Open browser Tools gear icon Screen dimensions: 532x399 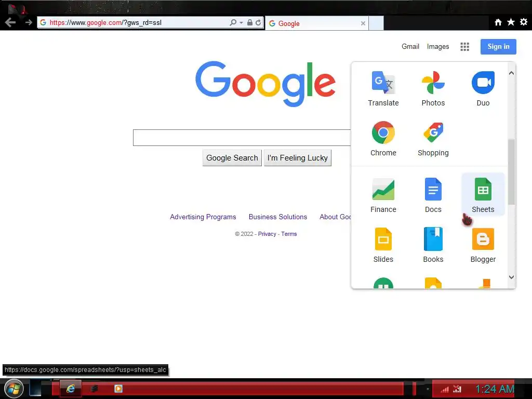(x=524, y=22)
